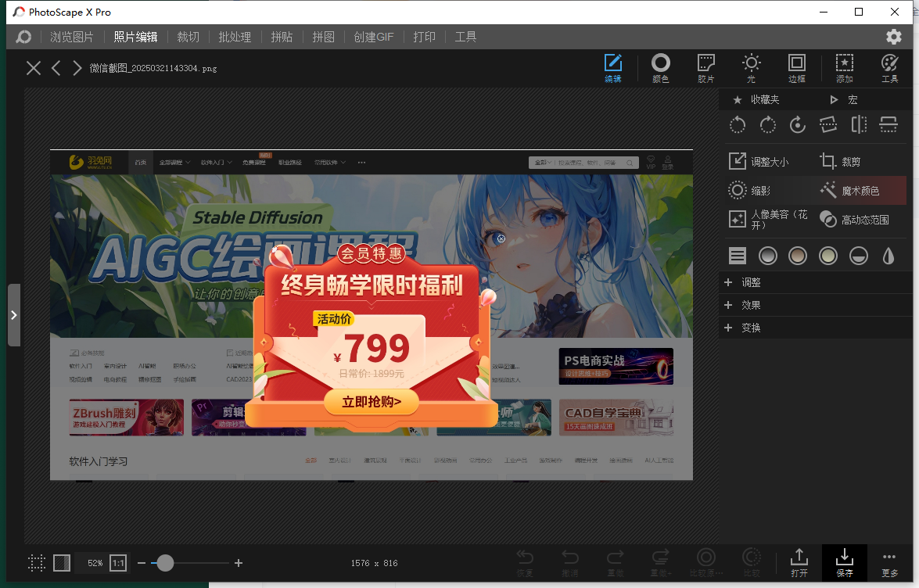Save the image with 保存 button
The height and width of the screenshot is (588, 919).
(x=845, y=562)
